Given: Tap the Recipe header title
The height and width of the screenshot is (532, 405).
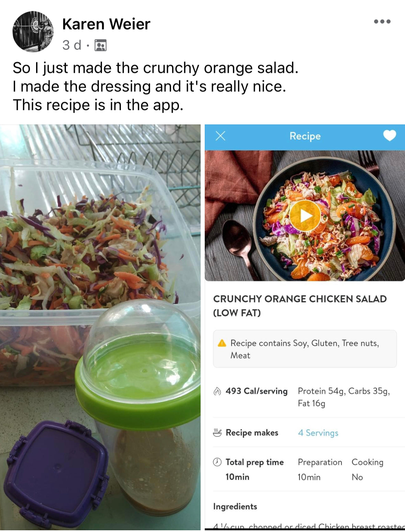Looking at the screenshot, I should [x=305, y=136].
